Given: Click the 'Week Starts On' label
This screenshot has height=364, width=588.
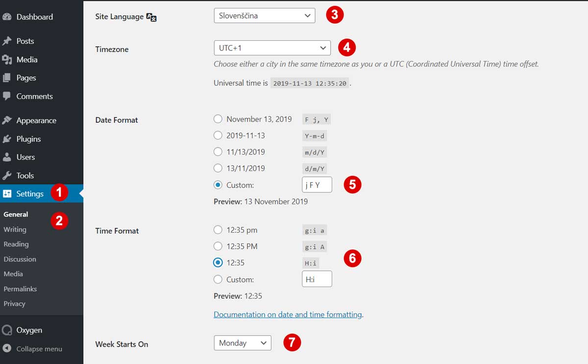Looking at the screenshot, I should tap(122, 344).
